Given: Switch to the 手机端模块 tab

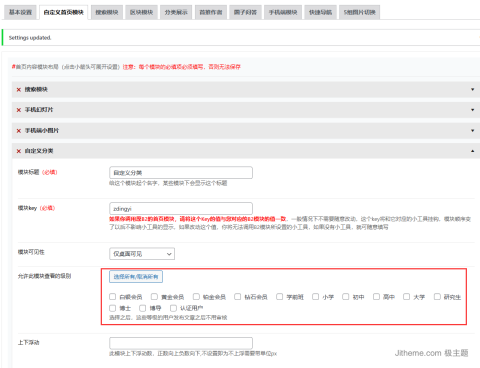Looking at the screenshot, I should pos(283,12).
